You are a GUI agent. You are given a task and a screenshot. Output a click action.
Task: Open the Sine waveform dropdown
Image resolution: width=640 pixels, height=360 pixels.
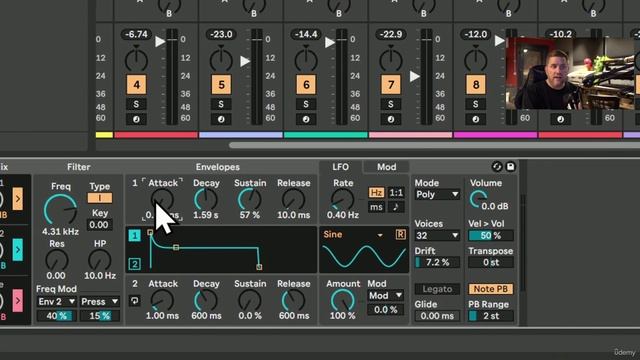click(x=353, y=235)
